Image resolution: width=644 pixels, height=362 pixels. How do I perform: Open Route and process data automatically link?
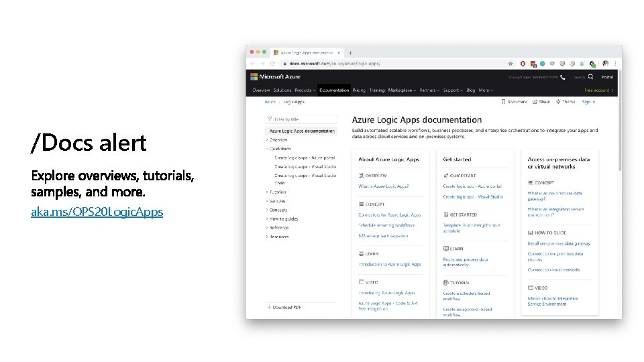[x=466, y=262]
